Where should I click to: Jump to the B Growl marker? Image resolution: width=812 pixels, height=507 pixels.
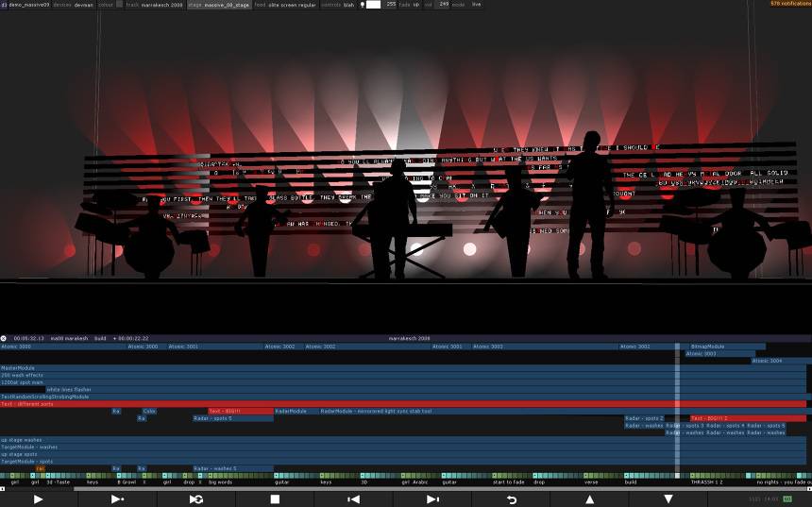[127, 482]
